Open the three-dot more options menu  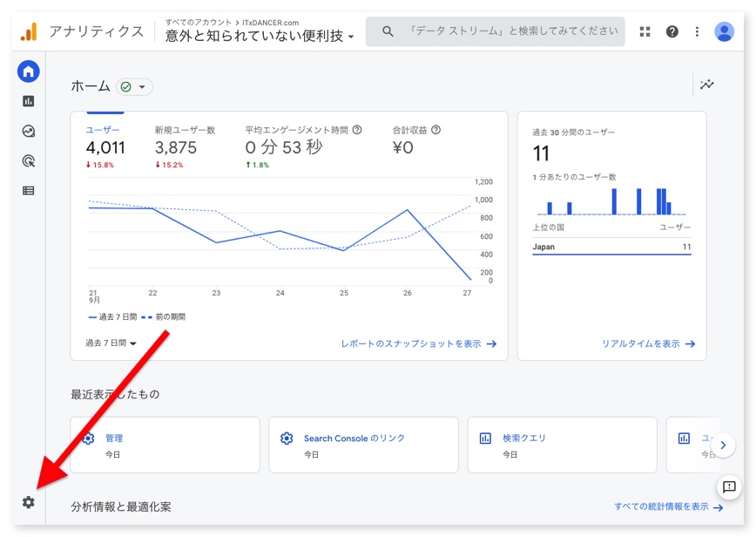[697, 31]
